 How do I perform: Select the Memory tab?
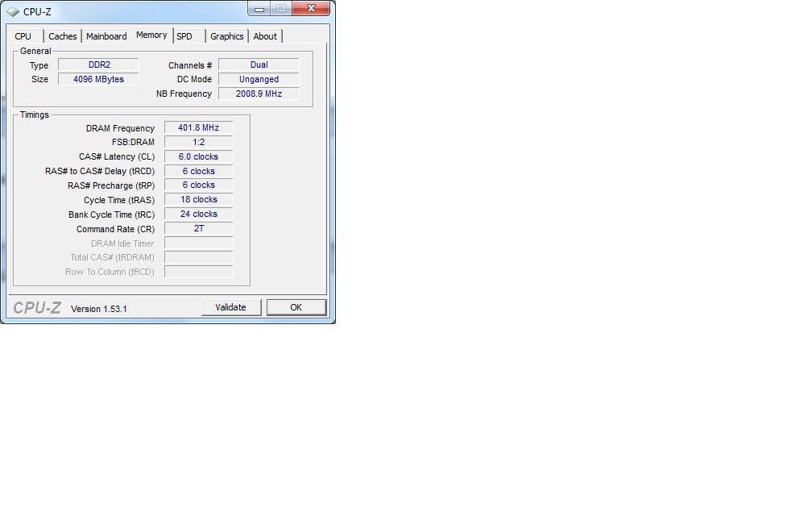coord(151,35)
